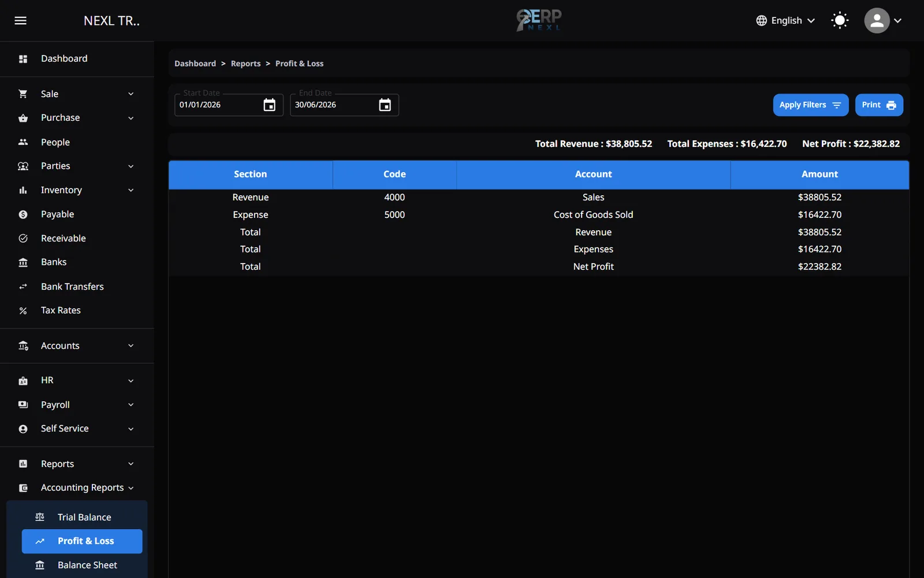Select Balance Sheet submenu item
The height and width of the screenshot is (578, 924).
pos(82,565)
